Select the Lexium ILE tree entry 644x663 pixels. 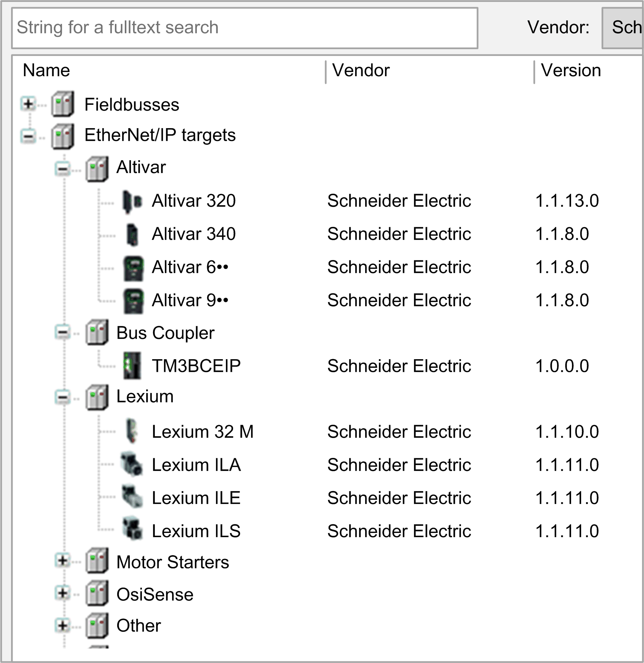[x=196, y=498]
